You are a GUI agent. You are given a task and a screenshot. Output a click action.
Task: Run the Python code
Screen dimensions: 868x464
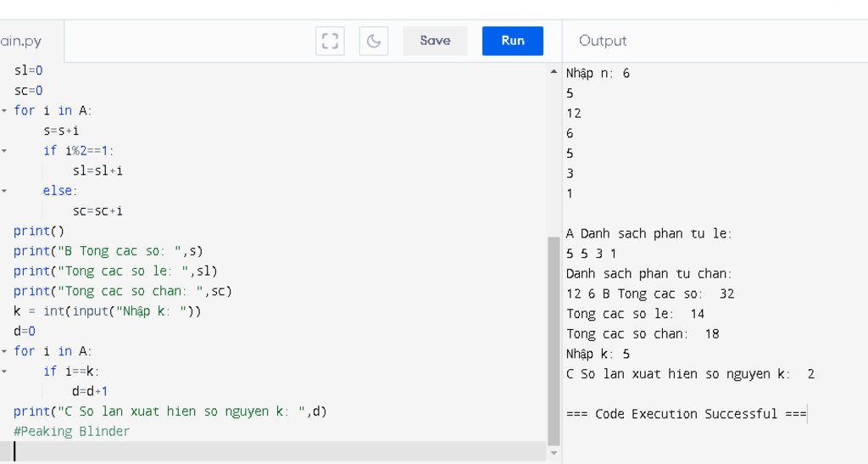point(512,41)
